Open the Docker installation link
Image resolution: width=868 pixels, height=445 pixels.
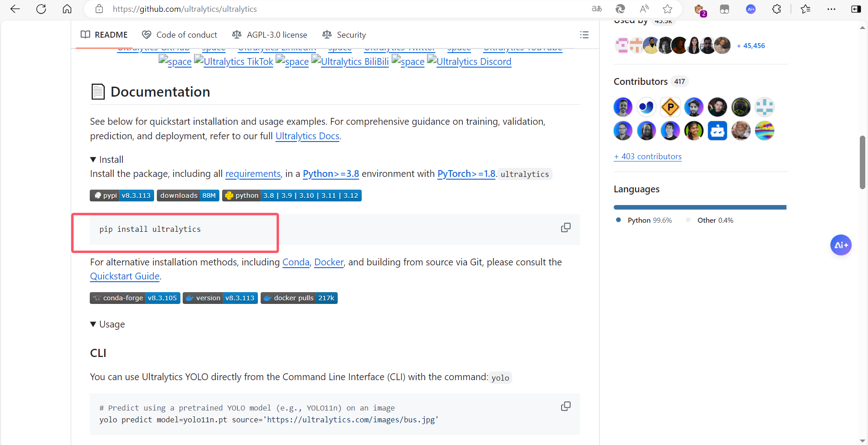coord(329,262)
